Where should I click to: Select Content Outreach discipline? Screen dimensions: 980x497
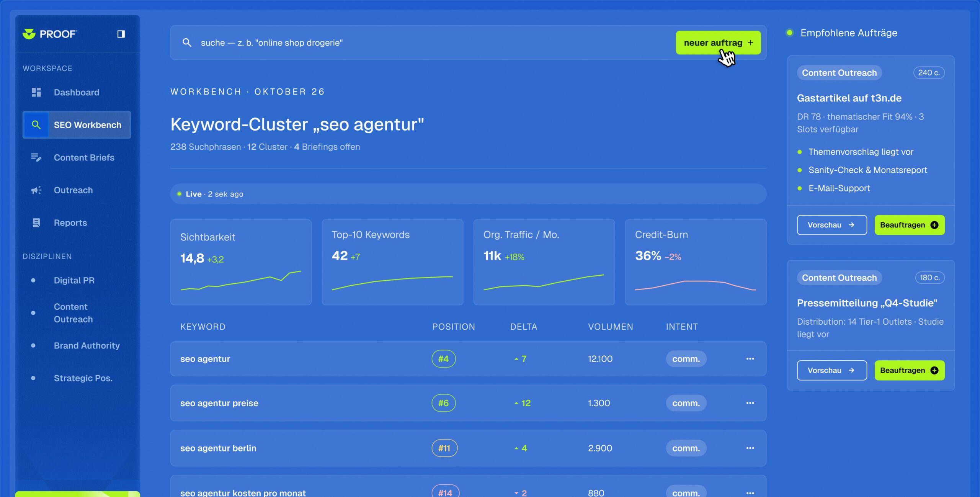[77, 313]
